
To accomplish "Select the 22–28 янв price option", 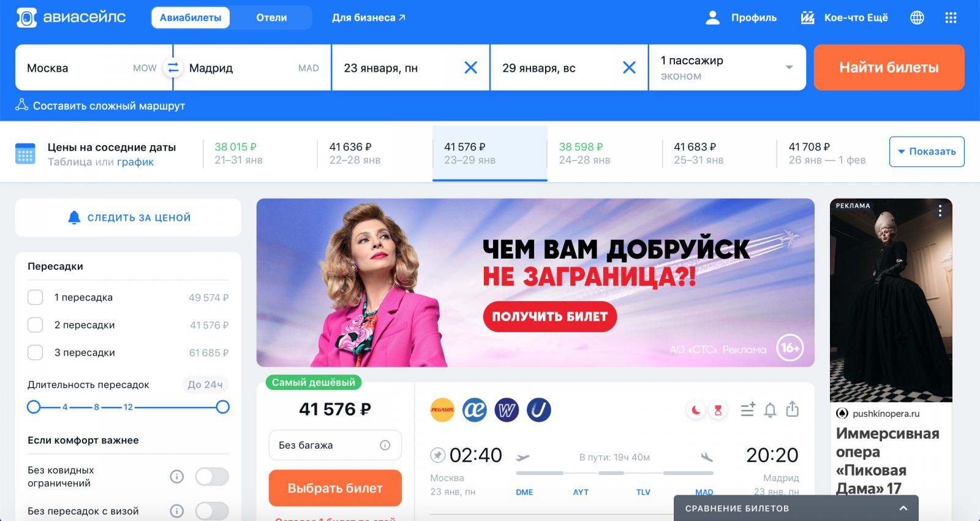I will (x=374, y=153).
